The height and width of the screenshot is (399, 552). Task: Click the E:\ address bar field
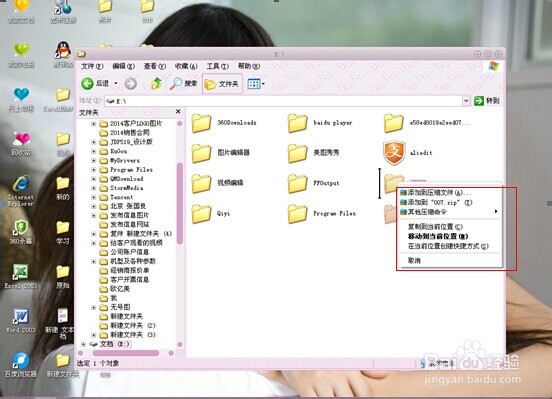(284, 101)
